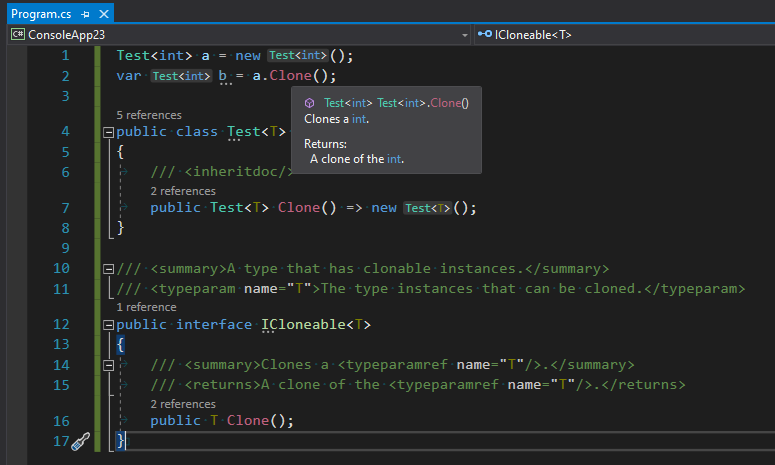Click the returns comment on line 15

[x=418, y=384]
